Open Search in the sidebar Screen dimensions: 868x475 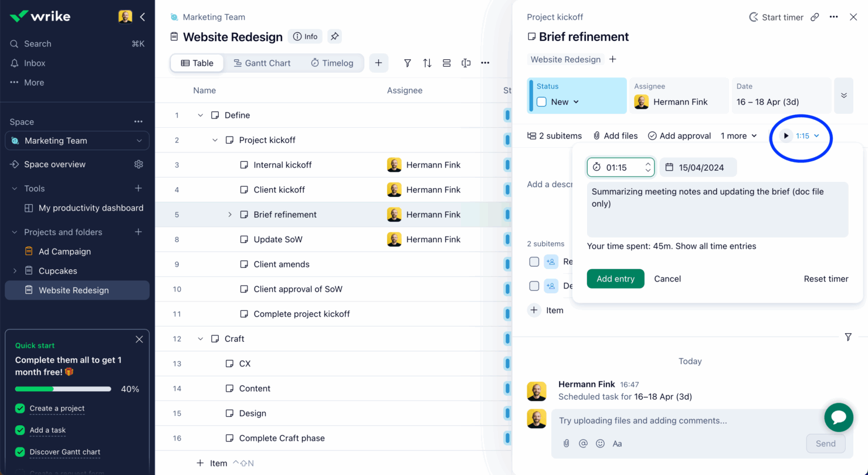coord(38,43)
